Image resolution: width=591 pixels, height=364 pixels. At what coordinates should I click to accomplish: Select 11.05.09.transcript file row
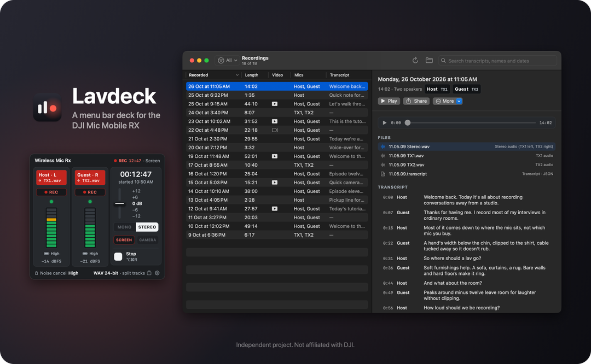[466, 174]
